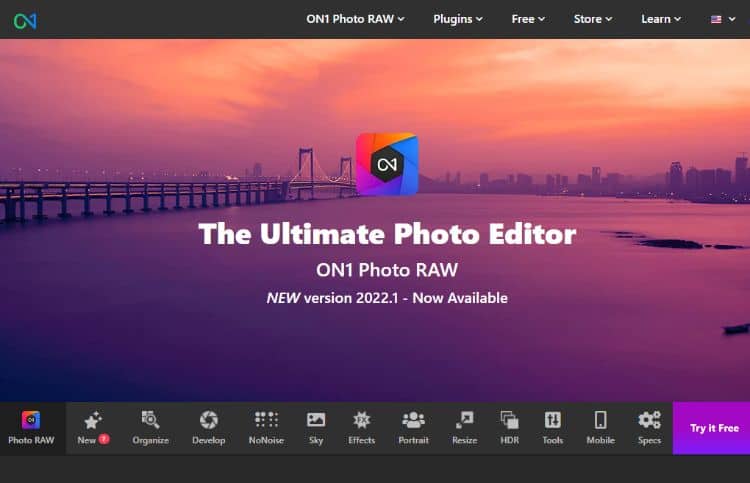The height and width of the screenshot is (483, 750).
Task: Select the Resize arrow icon
Action: coord(464,420)
